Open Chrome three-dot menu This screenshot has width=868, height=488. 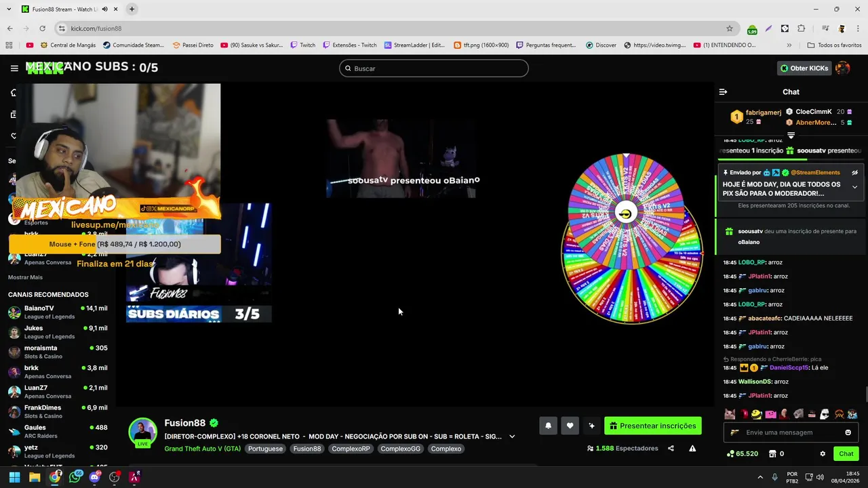pyautogui.click(x=858, y=28)
